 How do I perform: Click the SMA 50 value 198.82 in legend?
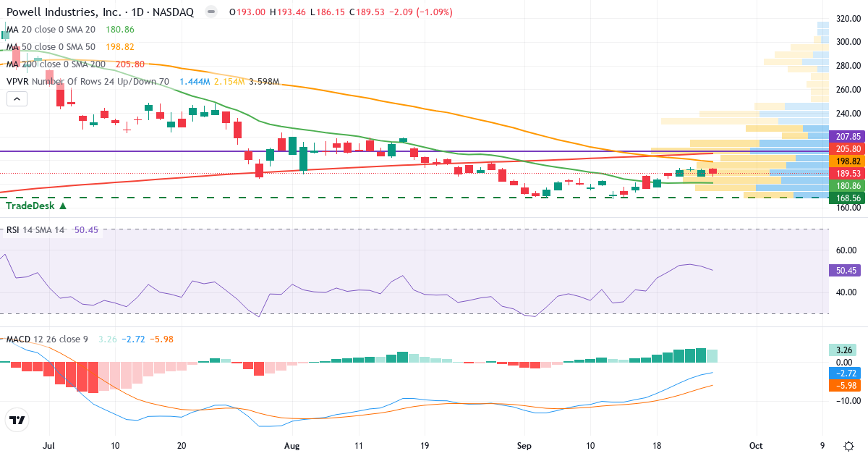click(x=120, y=47)
